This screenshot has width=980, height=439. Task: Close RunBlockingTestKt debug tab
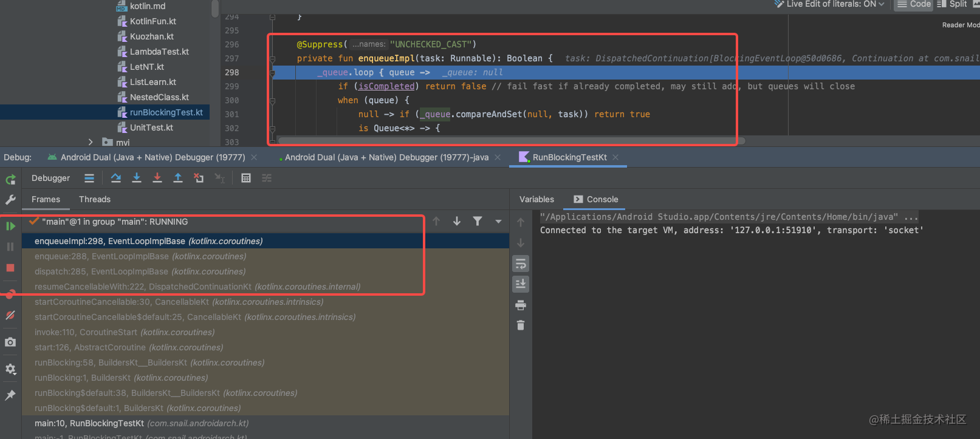pyautogui.click(x=615, y=157)
